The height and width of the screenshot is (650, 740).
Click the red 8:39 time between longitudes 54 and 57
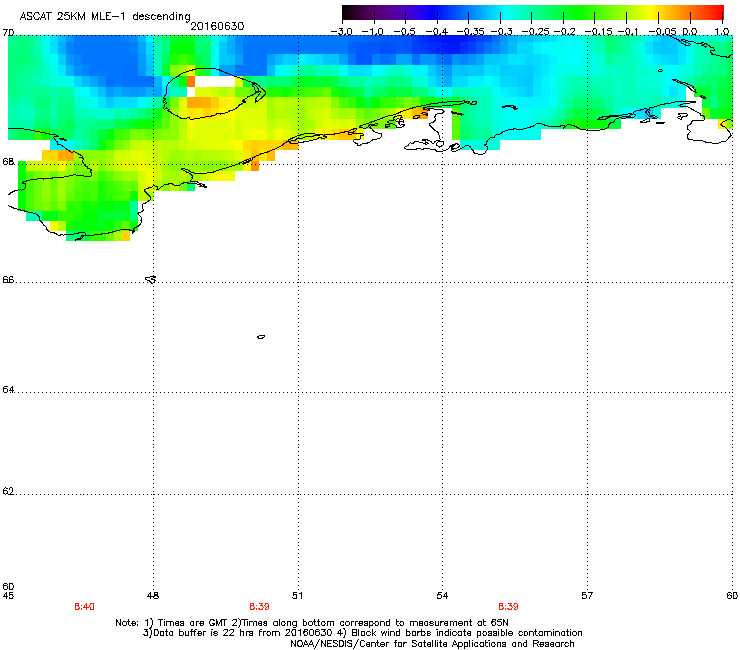pyautogui.click(x=508, y=607)
